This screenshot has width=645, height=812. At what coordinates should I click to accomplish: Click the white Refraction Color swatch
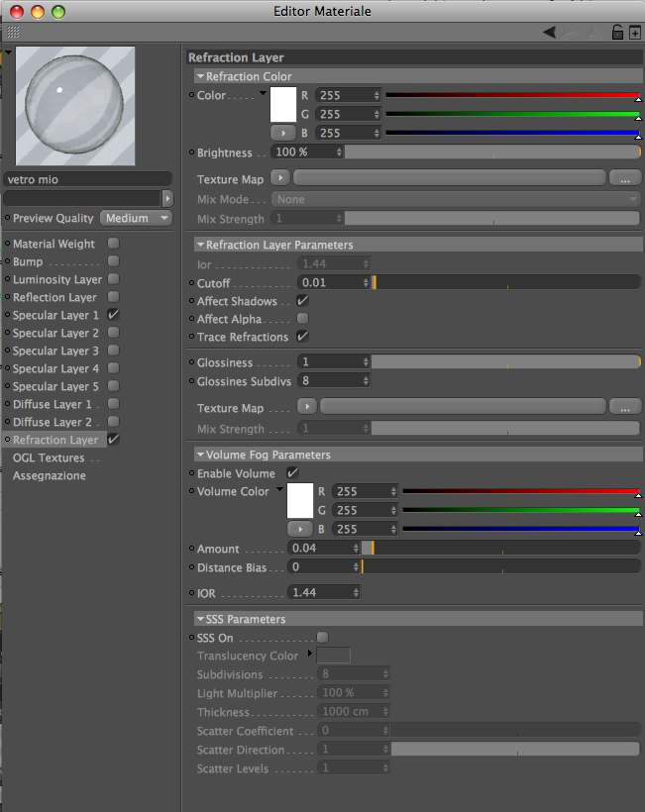point(282,105)
